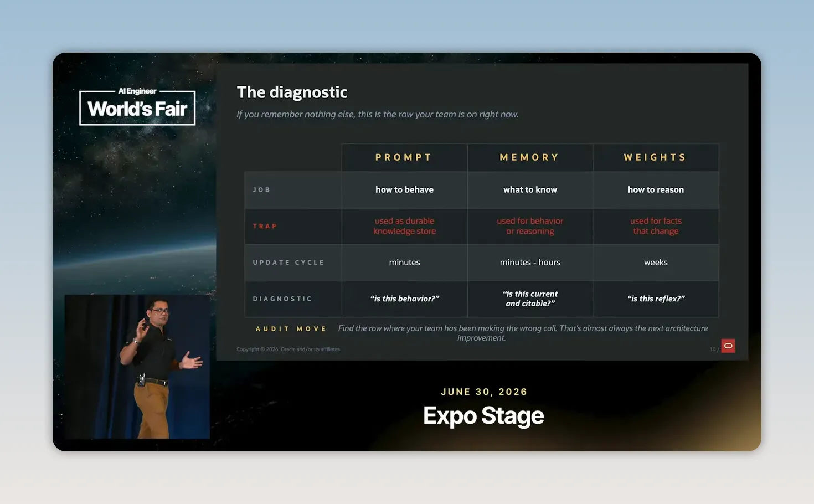Click the slide number "10 /"
The image size is (814, 504).
(x=714, y=349)
